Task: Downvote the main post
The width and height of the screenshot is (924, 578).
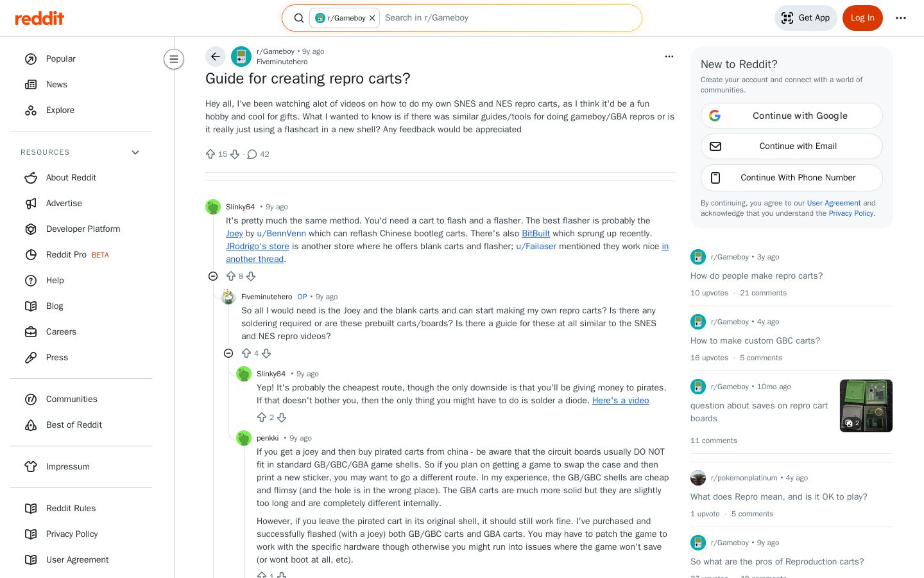Action: click(235, 154)
